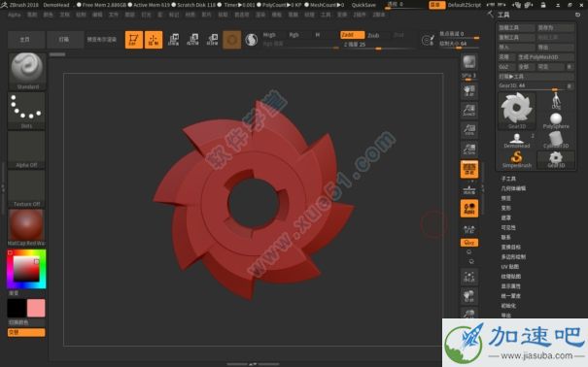Expand the 遮罩 sub-palette

[506, 217]
